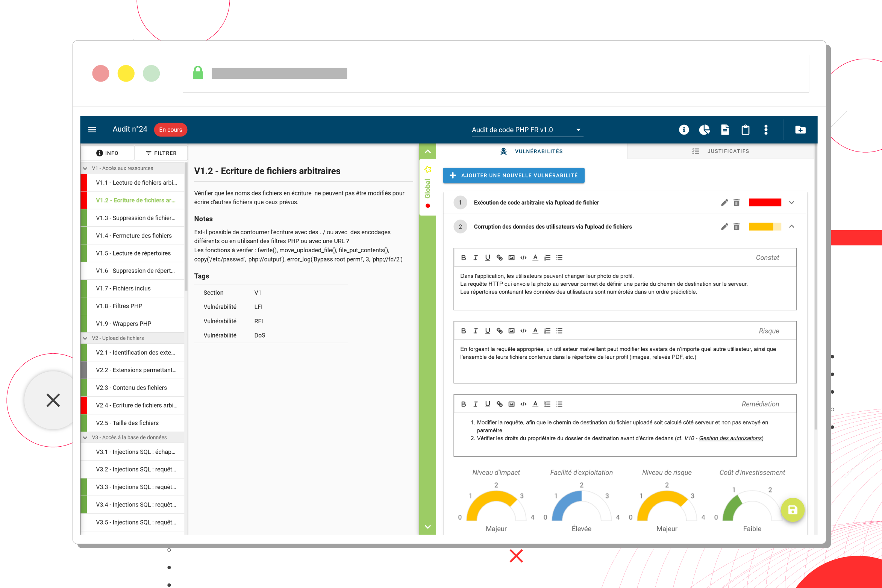Collapse V3 - Accès à la base de données
This screenshot has height=588, width=882.
[x=85, y=438]
